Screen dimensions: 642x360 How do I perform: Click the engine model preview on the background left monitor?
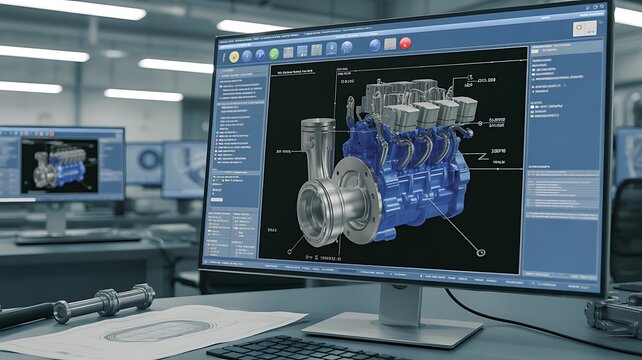tap(60, 167)
